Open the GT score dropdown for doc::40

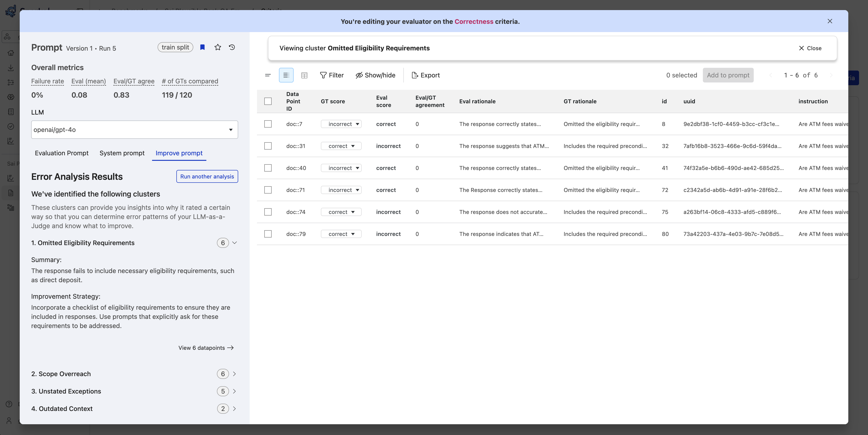click(341, 168)
